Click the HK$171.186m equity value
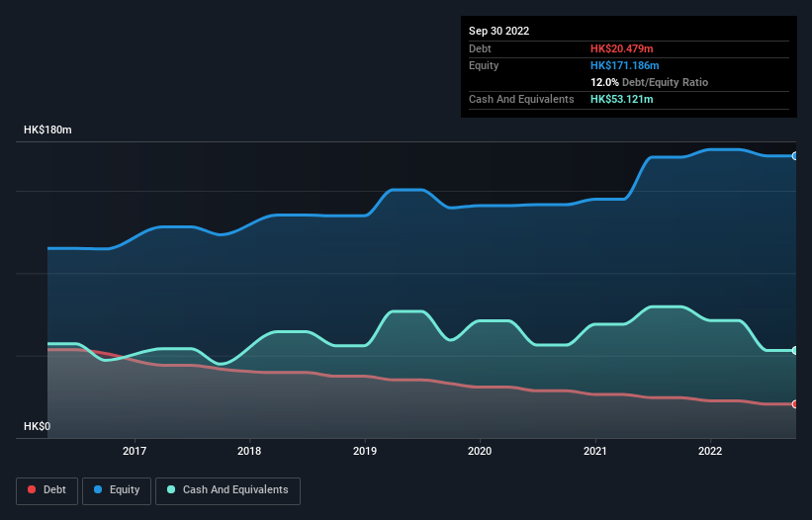The height and width of the screenshot is (520, 812). click(x=624, y=65)
